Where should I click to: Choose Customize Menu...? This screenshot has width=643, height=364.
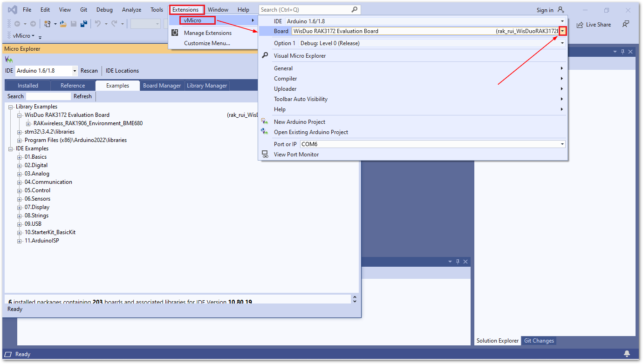[x=207, y=43]
